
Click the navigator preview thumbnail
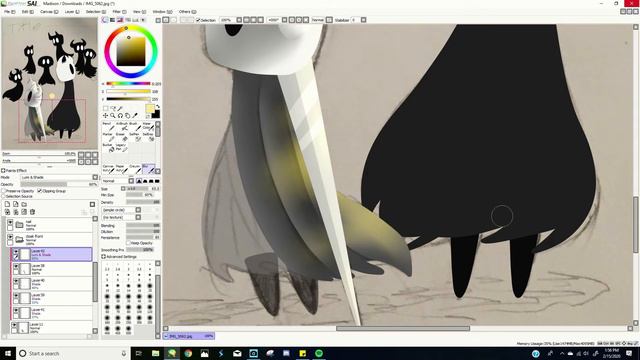50,84
